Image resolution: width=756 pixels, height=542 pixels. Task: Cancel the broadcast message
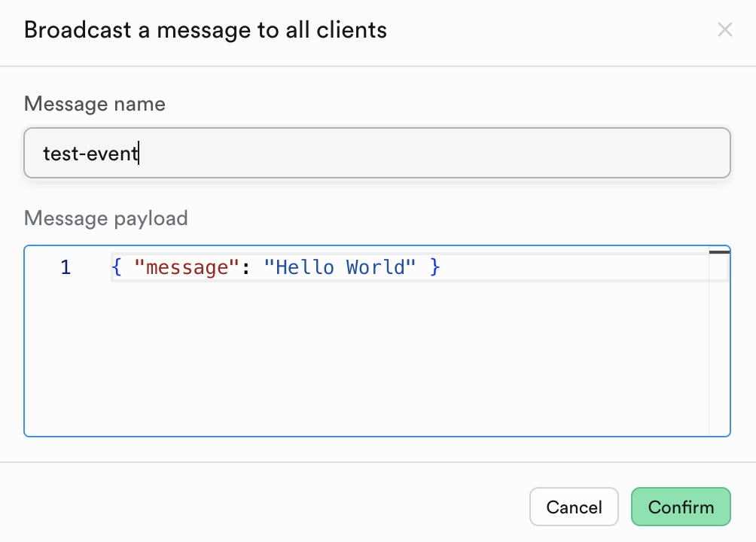tap(574, 507)
